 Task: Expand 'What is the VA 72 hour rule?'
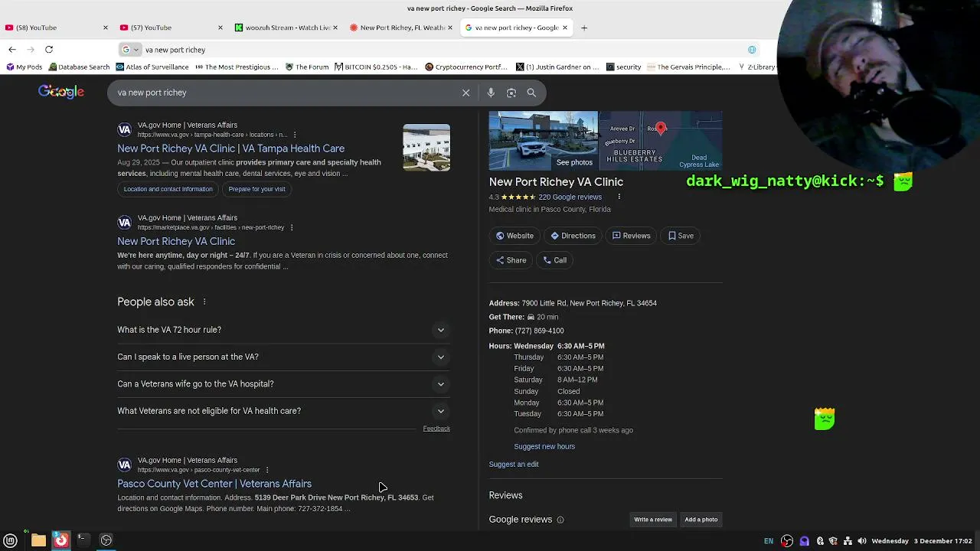pyautogui.click(x=283, y=330)
